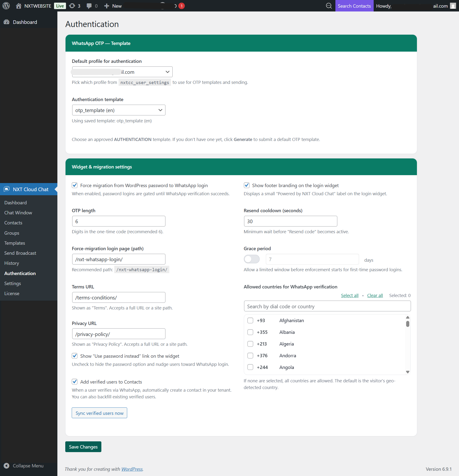The width and height of the screenshot is (459, 476).
Task: Go to Settings under NXT Cloud Chat
Action: point(12,283)
